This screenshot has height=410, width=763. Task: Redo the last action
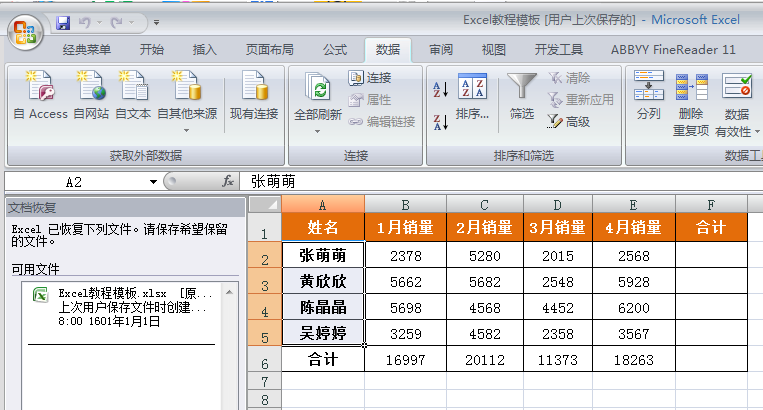(116, 22)
